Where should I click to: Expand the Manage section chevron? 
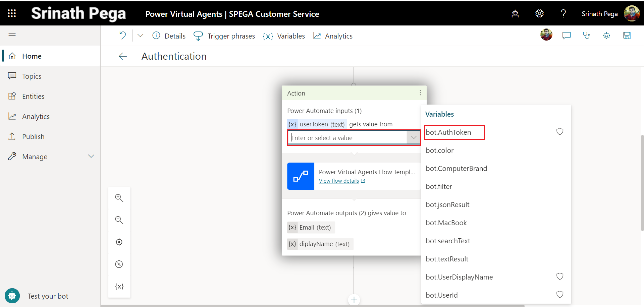point(91,157)
